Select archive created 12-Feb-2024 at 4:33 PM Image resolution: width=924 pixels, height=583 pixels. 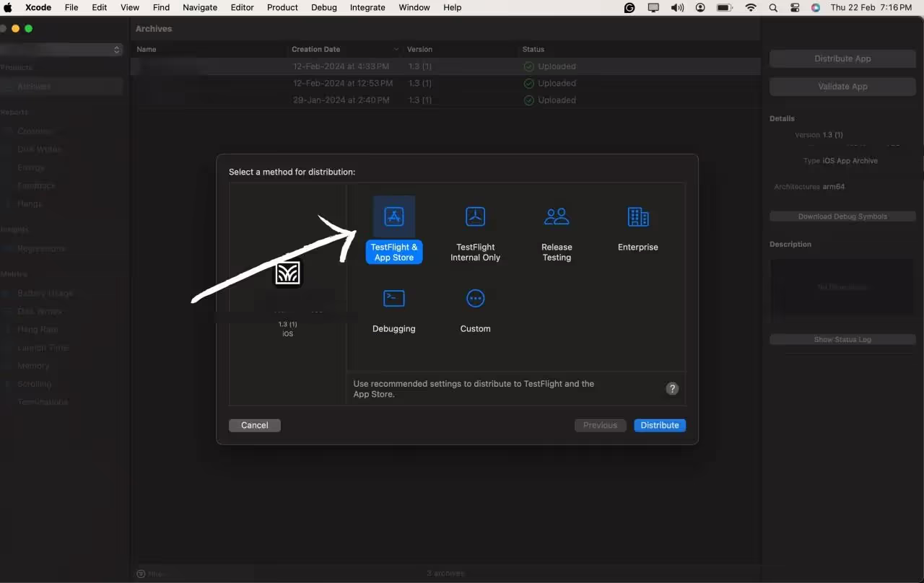click(445, 66)
